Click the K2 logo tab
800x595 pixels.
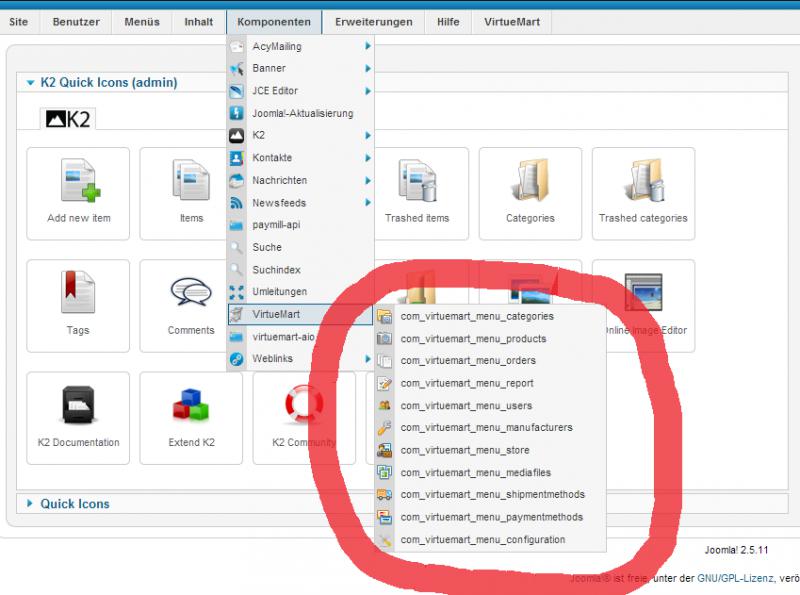(68, 119)
